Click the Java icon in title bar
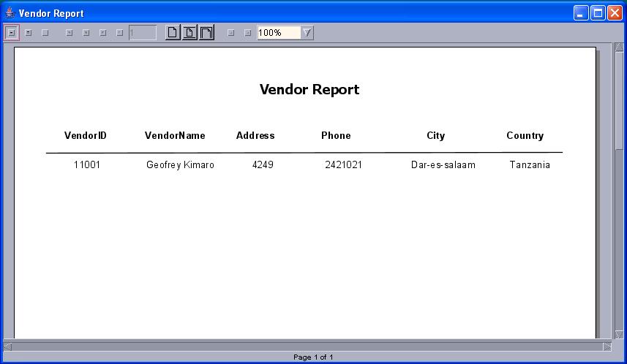 tap(10, 12)
